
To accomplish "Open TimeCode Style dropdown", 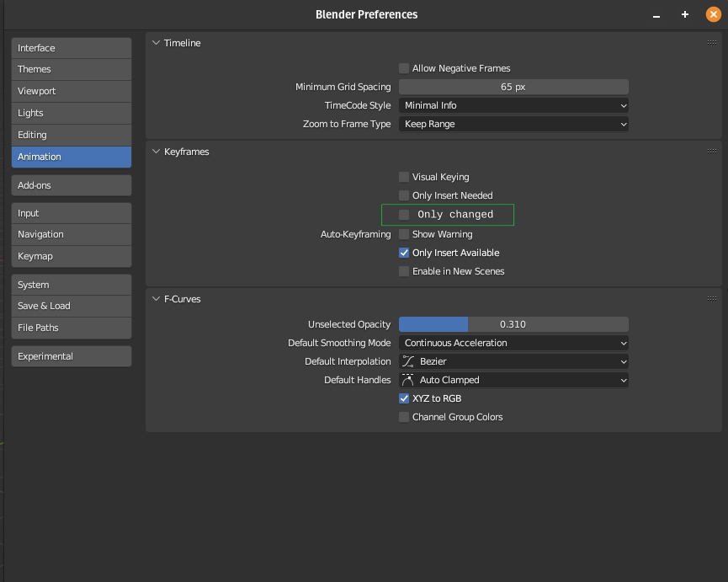I will pos(513,105).
